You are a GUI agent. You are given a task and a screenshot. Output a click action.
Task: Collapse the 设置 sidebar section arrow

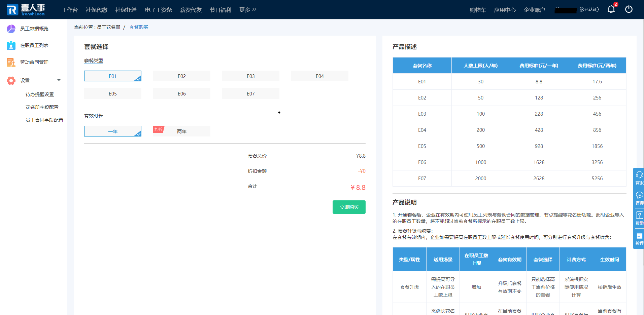[59, 80]
